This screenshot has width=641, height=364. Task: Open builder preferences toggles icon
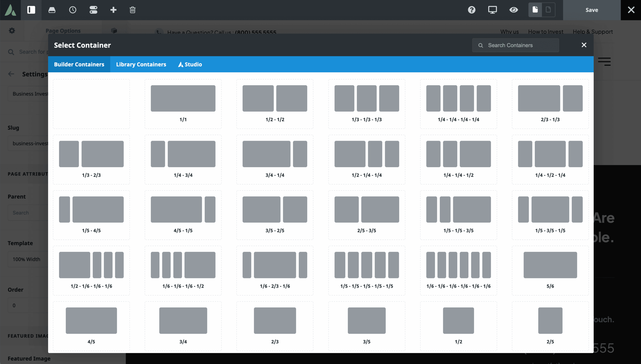pyautogui.click(x=93, y=10)
